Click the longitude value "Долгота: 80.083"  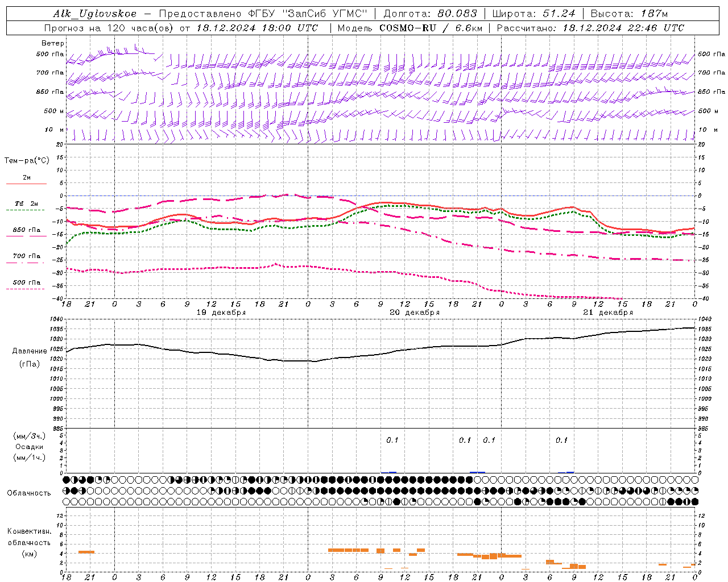[x=429, y=14]
